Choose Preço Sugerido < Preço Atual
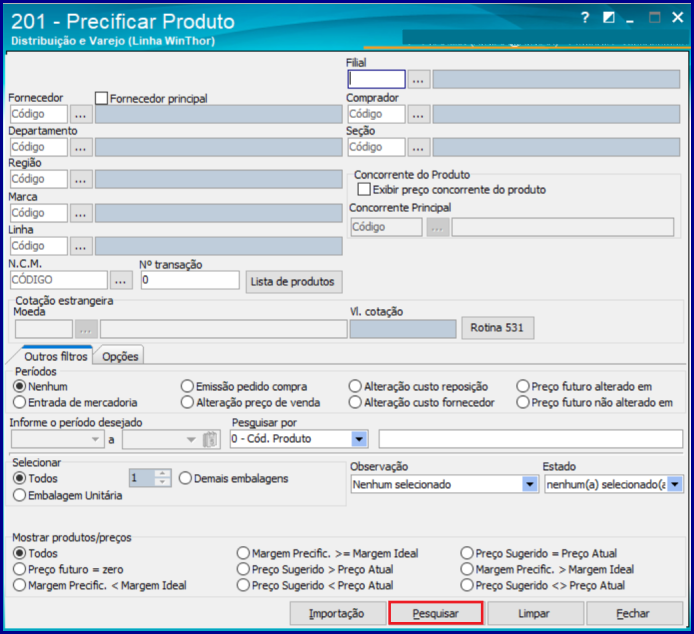The image size is (694, 634). click(x=243, y=585)
